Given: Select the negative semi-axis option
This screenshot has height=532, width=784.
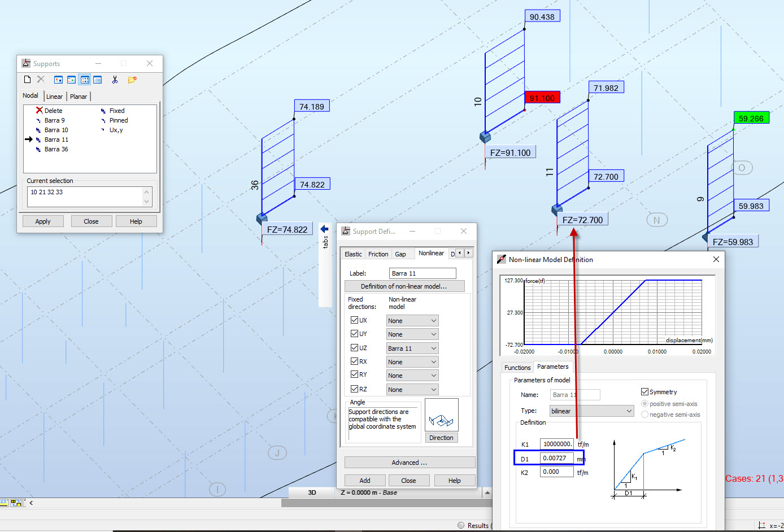Looking at the screenshot, I should pos(644,414).
